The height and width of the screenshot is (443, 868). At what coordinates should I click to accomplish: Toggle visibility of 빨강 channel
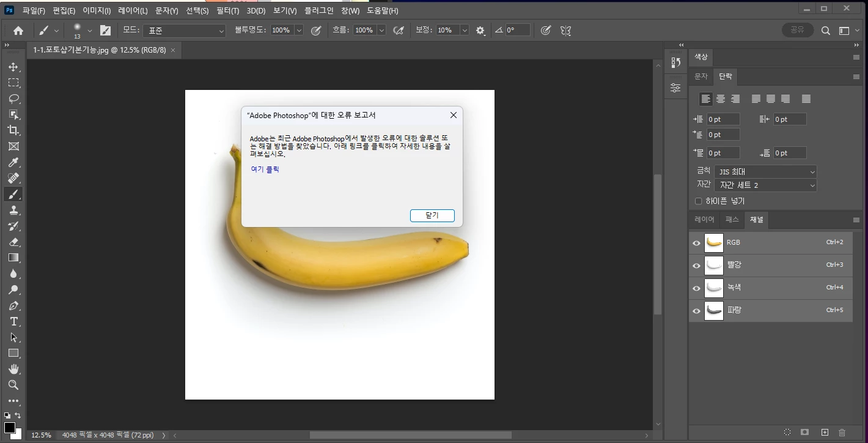(x=696, y=266)
